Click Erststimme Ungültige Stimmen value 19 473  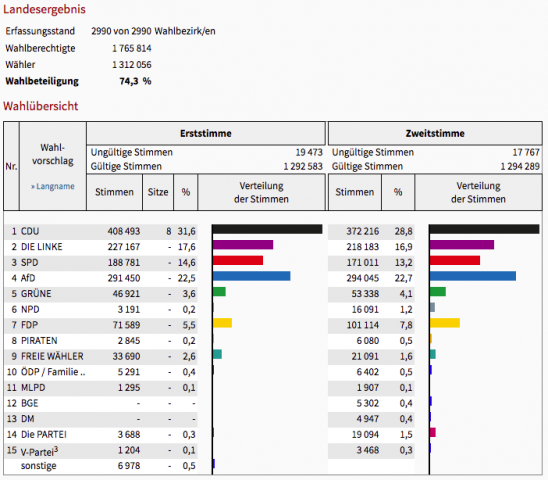click(x=309, y=152)
